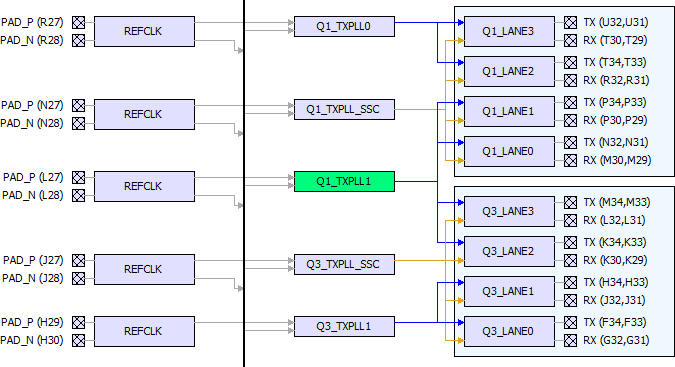Select the Q3_LANE0 lane block
This screenshot has width=675, height=367.
[x=509, y=331]
